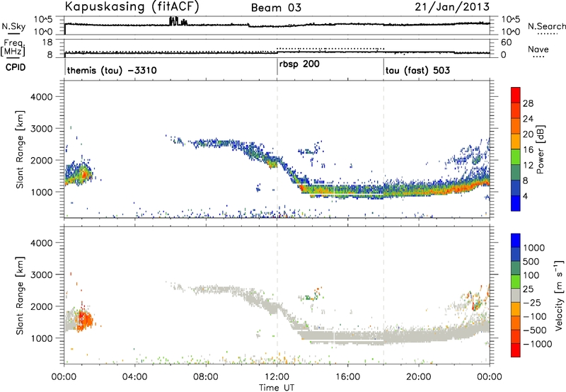The height and width of the screenshot is (392, 566).
Task: Click the 'N.Sky' axis label
Action: click(x=13, y=26)
